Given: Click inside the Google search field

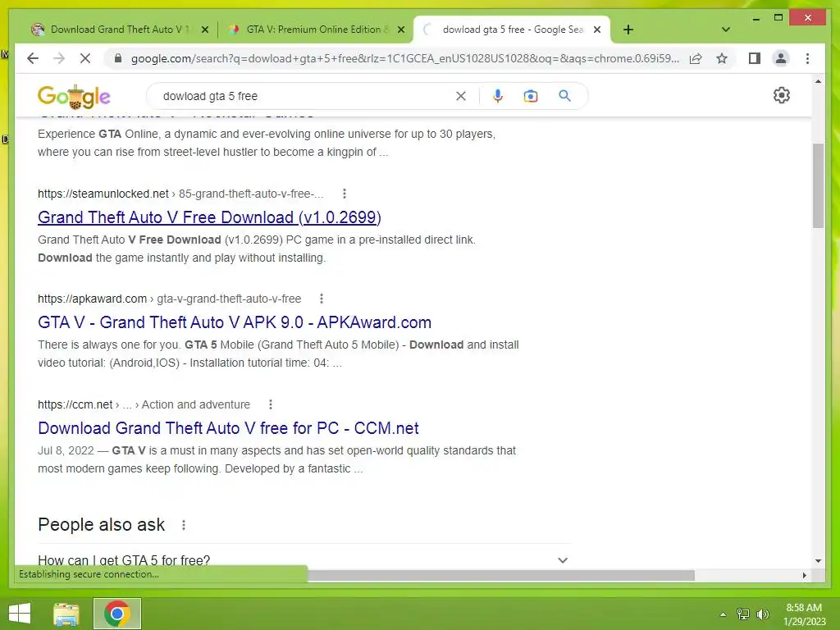Looking at the screenshot, I should (x=305, y=96).
